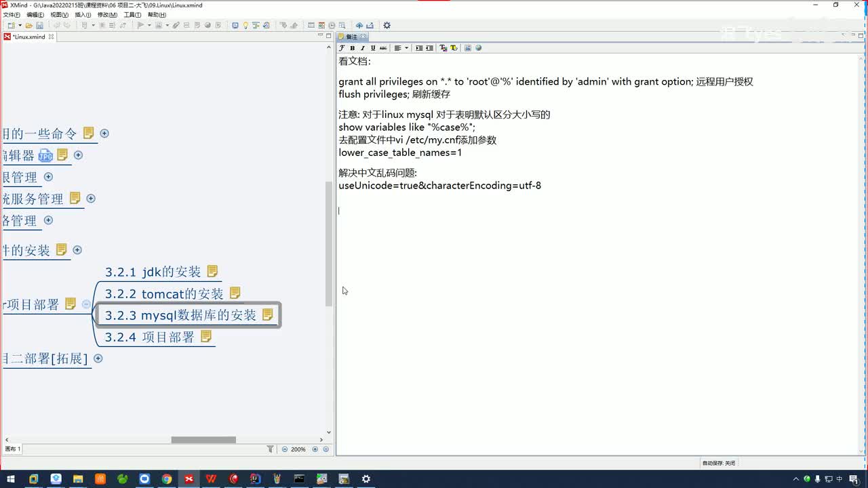Click JPG attachment icon on 辑器 topic

pos(45,155)
